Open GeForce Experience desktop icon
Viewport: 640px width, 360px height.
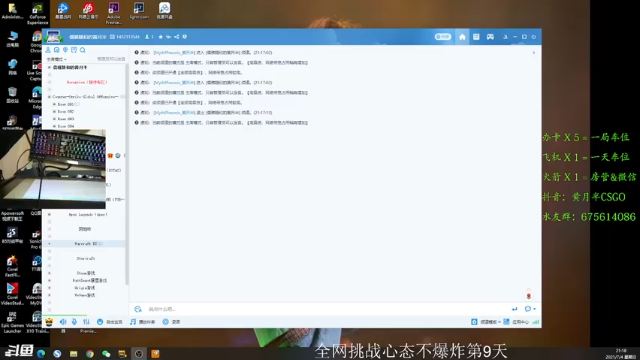pos(37,13)
